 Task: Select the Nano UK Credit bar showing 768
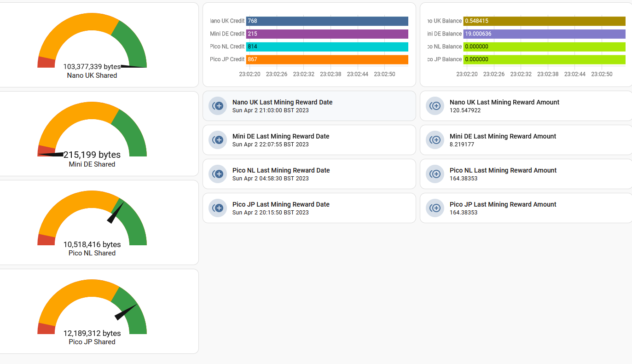tap(327, 21)
